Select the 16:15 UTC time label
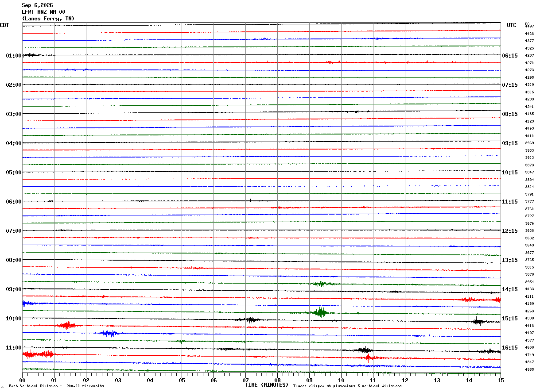 (510, 348)
